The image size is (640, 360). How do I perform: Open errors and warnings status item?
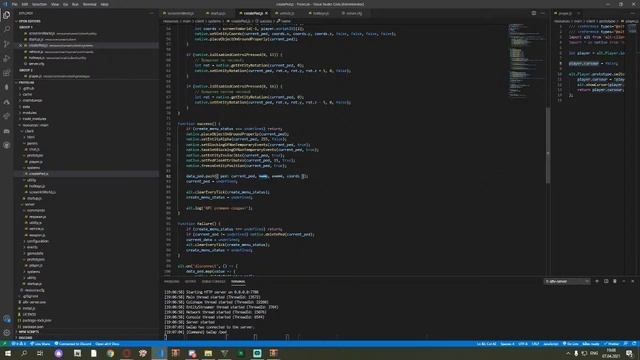tap(18, 344)
